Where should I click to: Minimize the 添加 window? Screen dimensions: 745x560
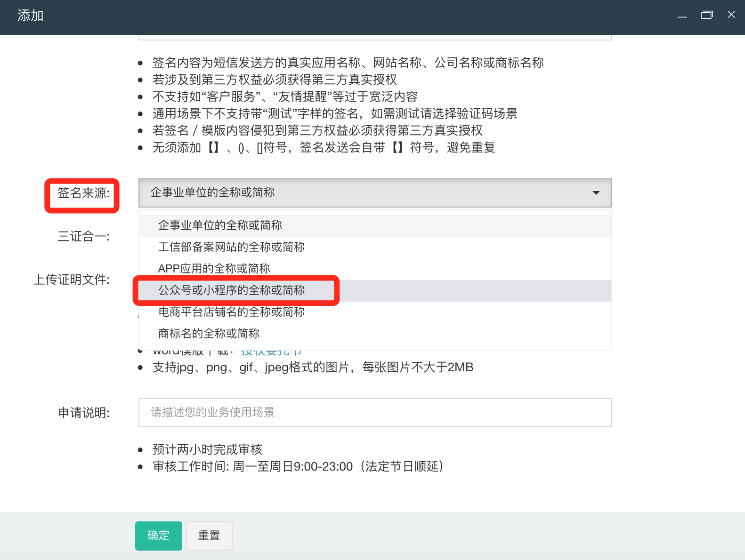point(682,16)
